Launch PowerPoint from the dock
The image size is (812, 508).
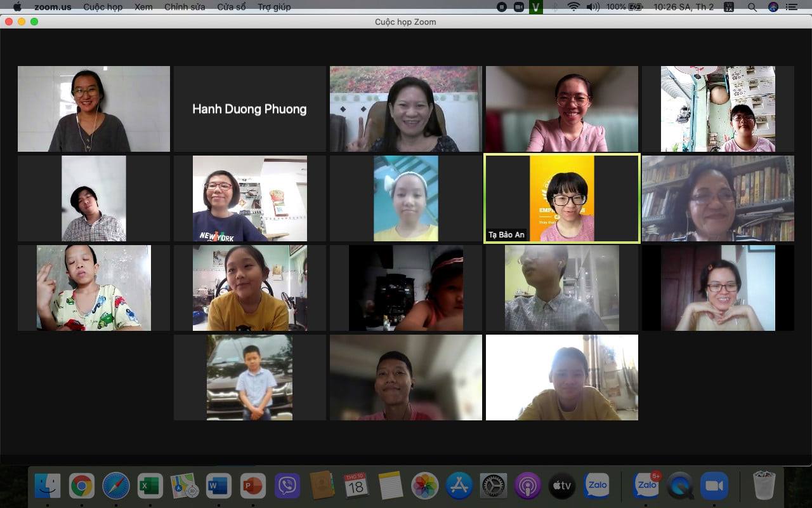point(253,486)
